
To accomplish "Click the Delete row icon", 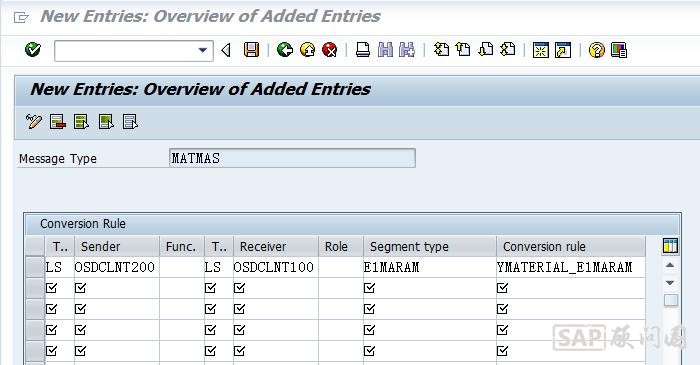I will coord(58,121).
